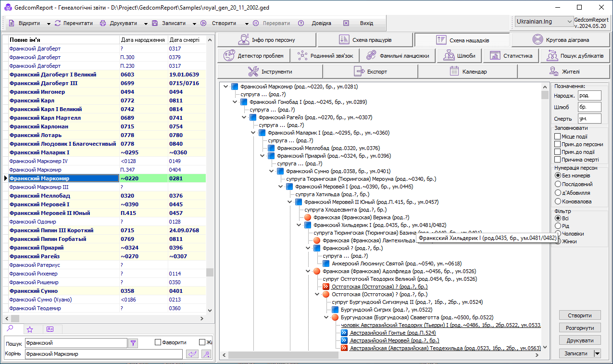Viewport: 613px width, 364px height.
Task: Collapse the Франкский Маркомир root tree node
Action: click(225, 87)
